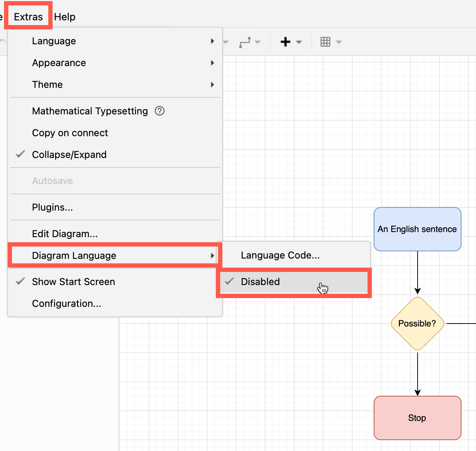Select the Stop shape in the flowchart
The image size is (476, 451).
point(417,418)
